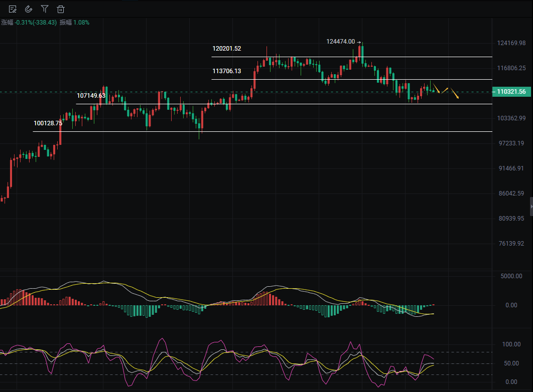The height and width of the screenshot is (392, 533).
Task: Select the 113706.13 price level label
Action: click(227, 71)
